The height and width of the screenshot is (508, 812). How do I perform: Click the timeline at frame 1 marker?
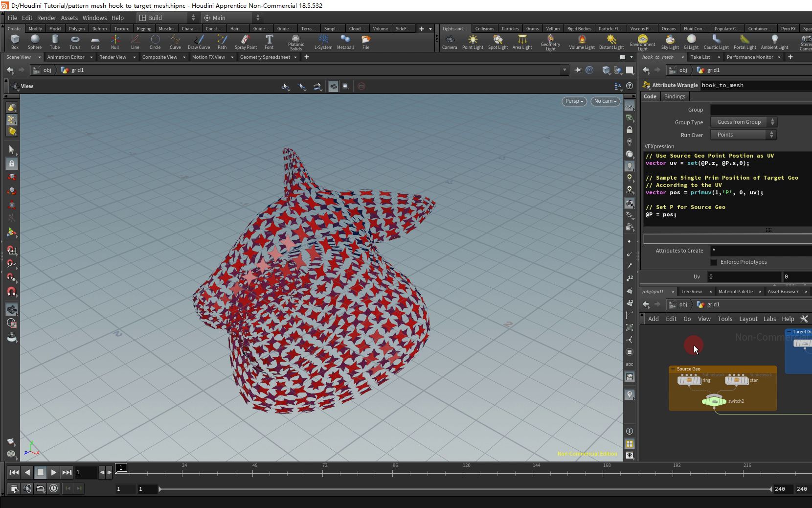[x=121, y=468]
